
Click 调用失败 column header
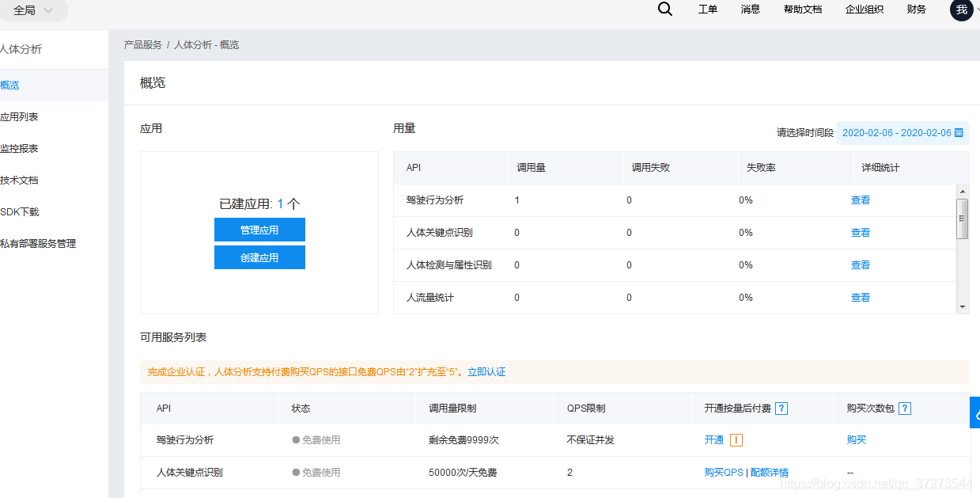(x=651, y=168)
